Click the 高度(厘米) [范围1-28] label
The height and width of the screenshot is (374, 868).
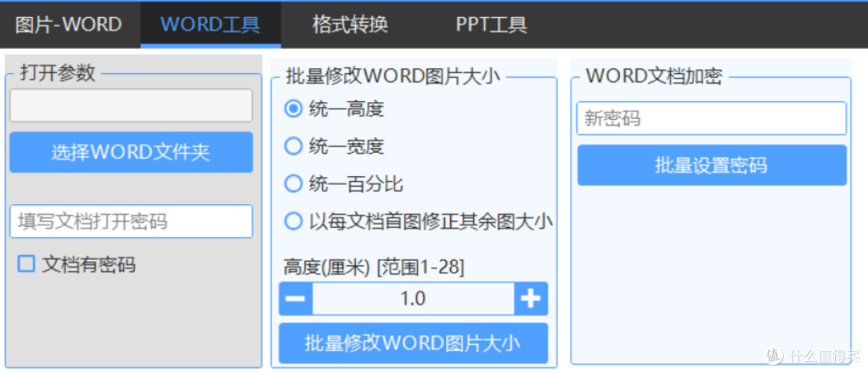point(374,268)
